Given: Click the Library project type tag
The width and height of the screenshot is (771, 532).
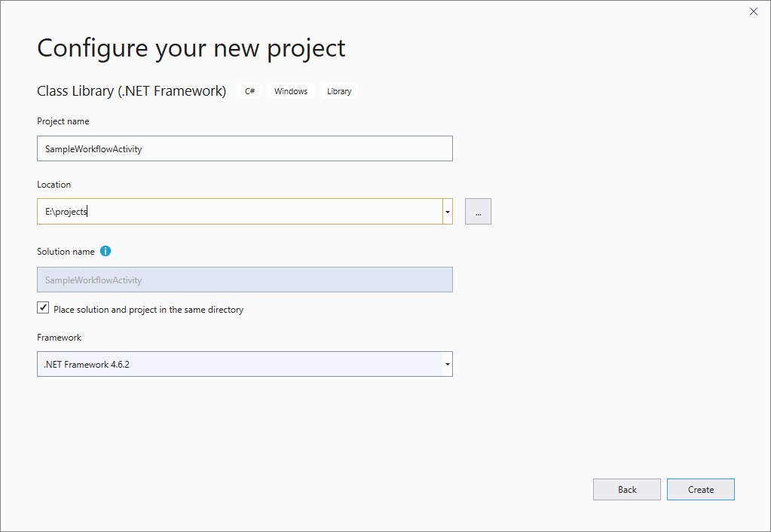Looking at the screenshot, I should click(x=338, y=90).
